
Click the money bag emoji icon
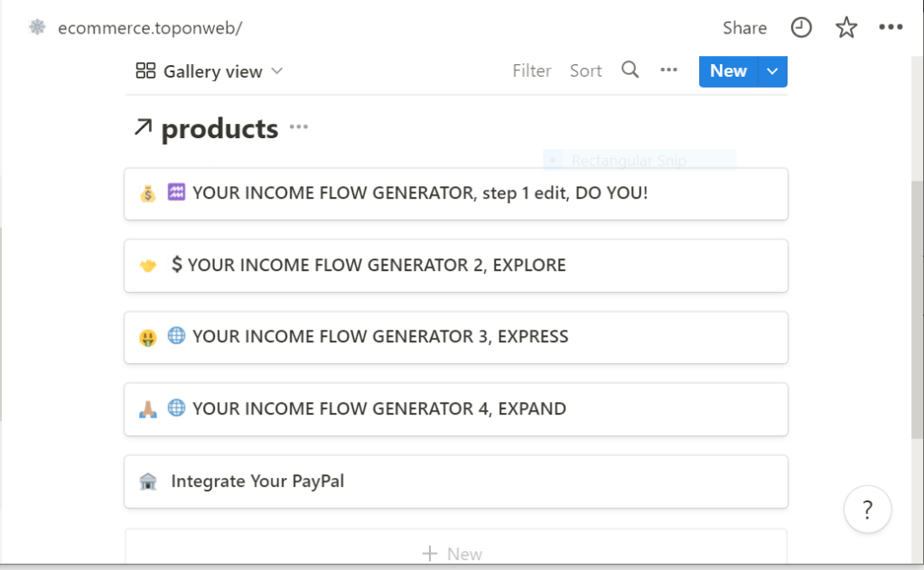point(148,193)
